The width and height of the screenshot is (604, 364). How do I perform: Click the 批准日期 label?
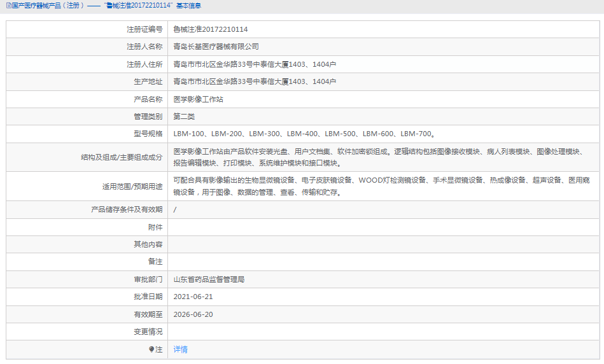(148, 297)
